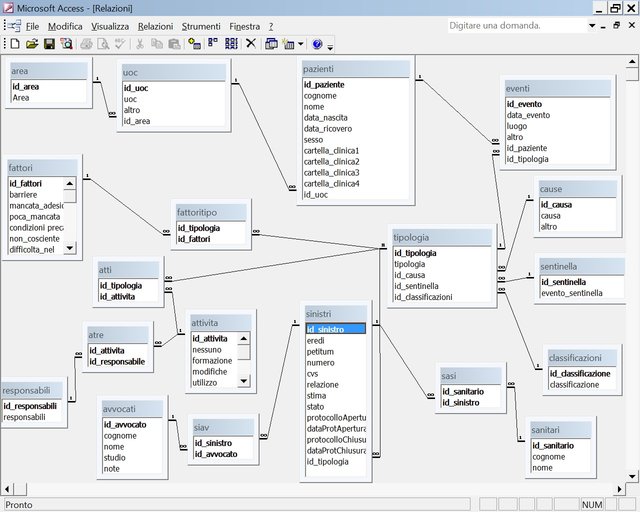Viewport: 640px width, 512px height.
Task: Select id_fattori field in fattoritipo table
Action: coord(194,239)
